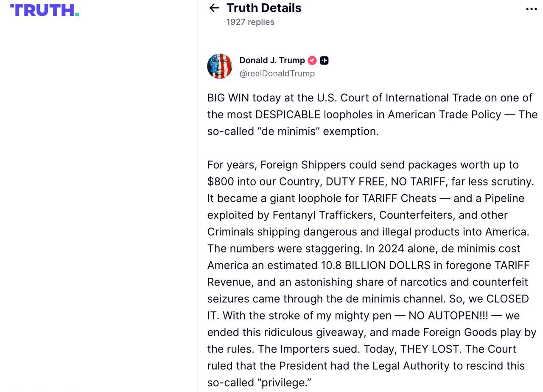Click the Truth Details heading
This screenshot has height=392, width=543.
(x=264, y=8)
